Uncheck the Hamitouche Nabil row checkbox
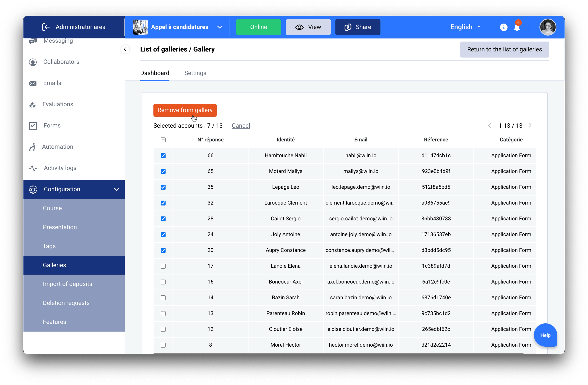The height and width of the screenshot is (385, 588). [163, 156]
